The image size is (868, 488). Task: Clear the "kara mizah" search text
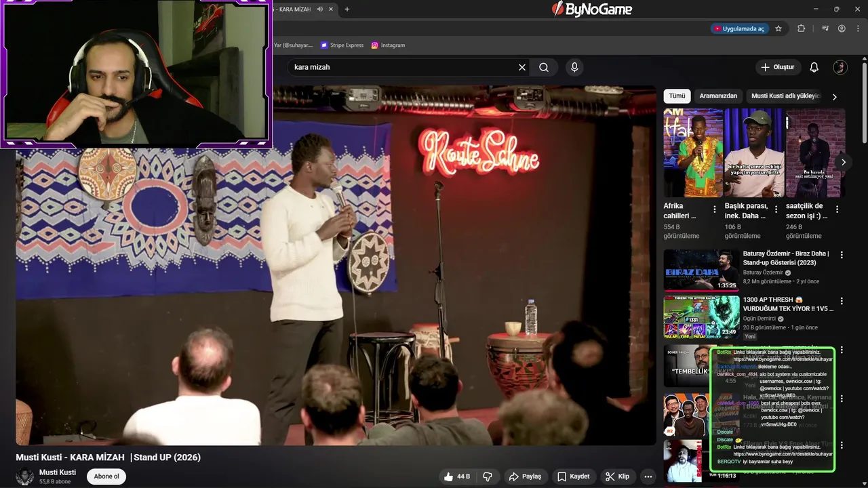(522, 67)
